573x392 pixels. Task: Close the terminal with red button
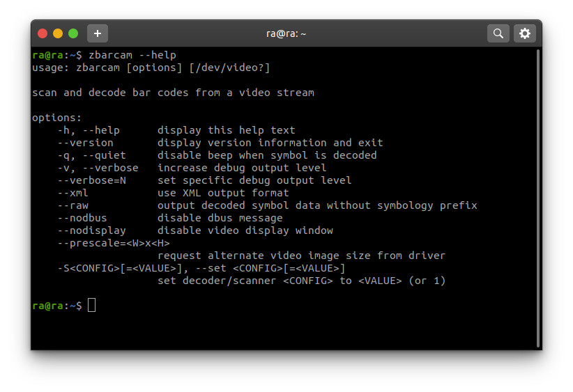coord(43,33)
